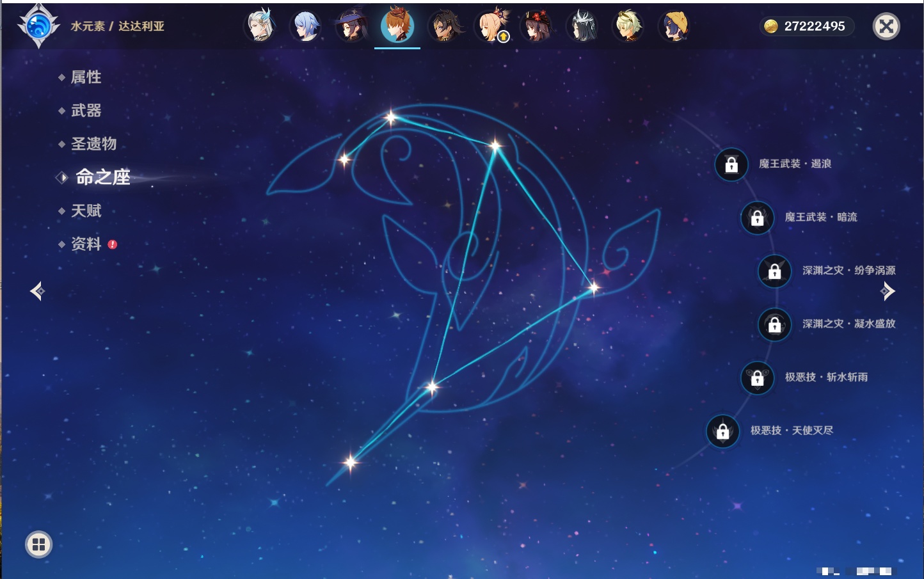This screenshot has width=924, height=579.
Task: Open the 天赋 talents menu
Action: click(x=86, y=210)
